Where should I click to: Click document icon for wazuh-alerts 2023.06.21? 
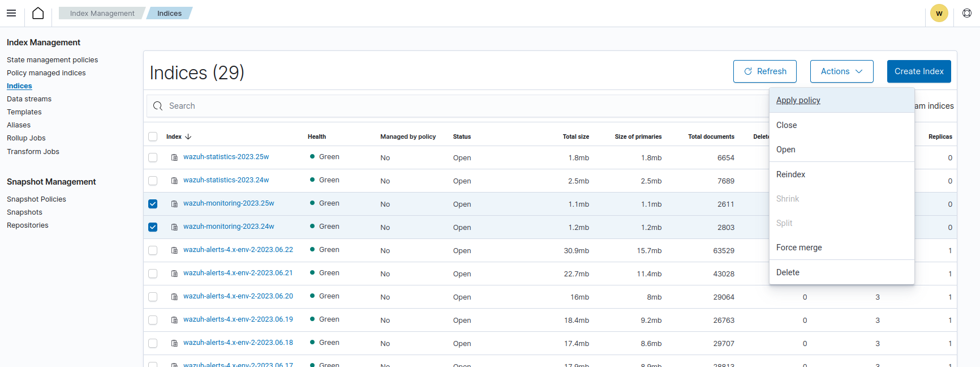pyautogui.click(x=175, y=274)
